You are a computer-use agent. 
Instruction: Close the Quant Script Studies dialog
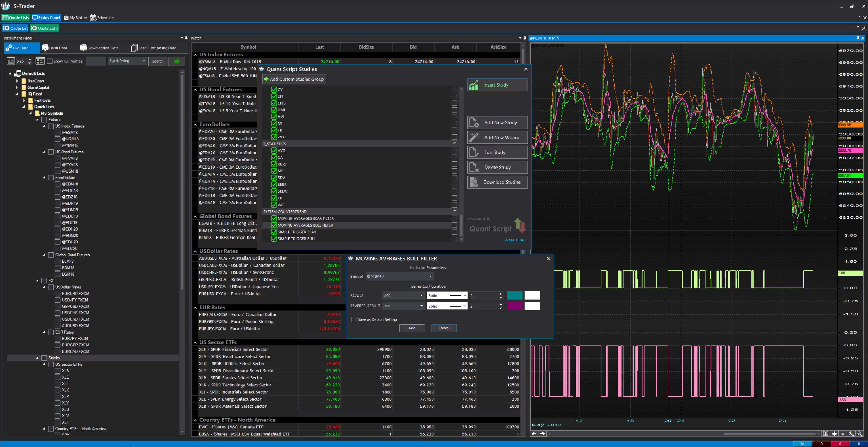526,69
